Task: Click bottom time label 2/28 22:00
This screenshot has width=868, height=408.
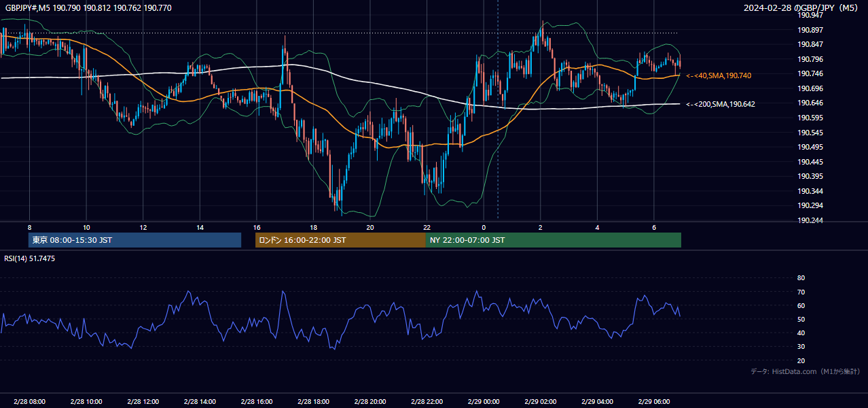Action: point(427,402)
